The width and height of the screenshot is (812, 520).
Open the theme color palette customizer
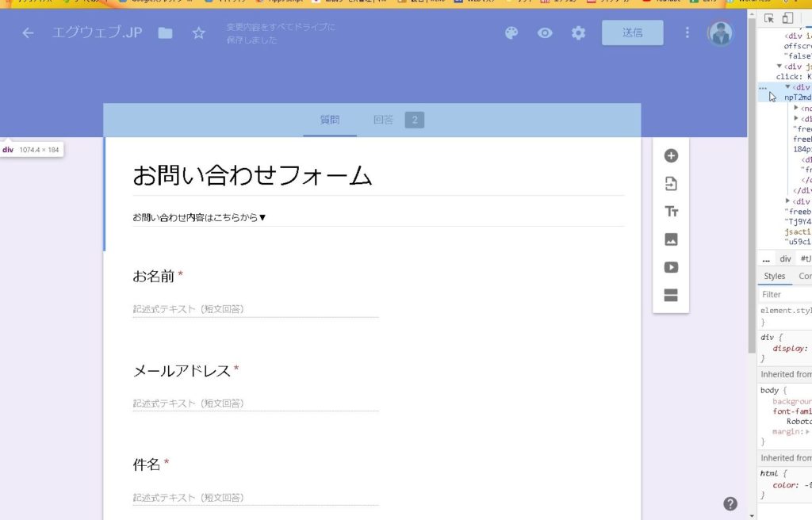click(x=511, y=33)
